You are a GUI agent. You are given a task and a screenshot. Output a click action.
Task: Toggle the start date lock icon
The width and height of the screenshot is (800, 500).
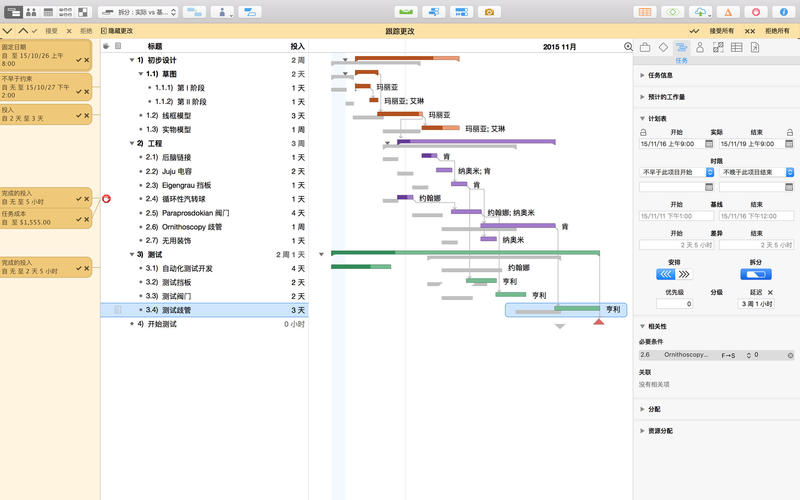(643, 132)
